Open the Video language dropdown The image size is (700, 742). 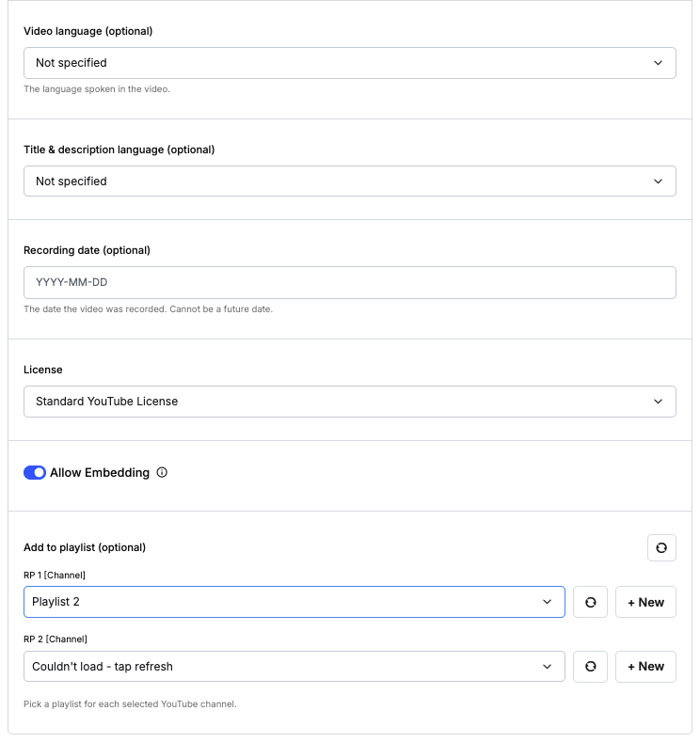(x=350, y=63)
